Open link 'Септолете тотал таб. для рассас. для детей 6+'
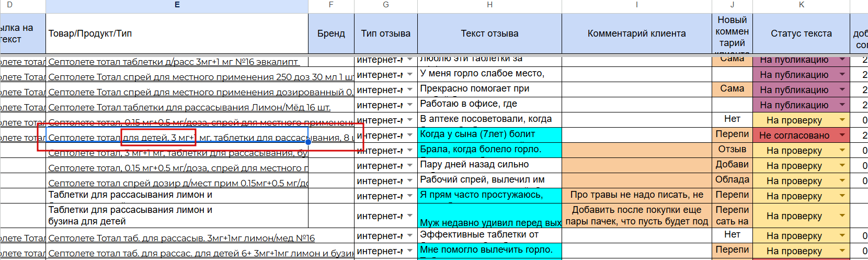 pos(201,253)
